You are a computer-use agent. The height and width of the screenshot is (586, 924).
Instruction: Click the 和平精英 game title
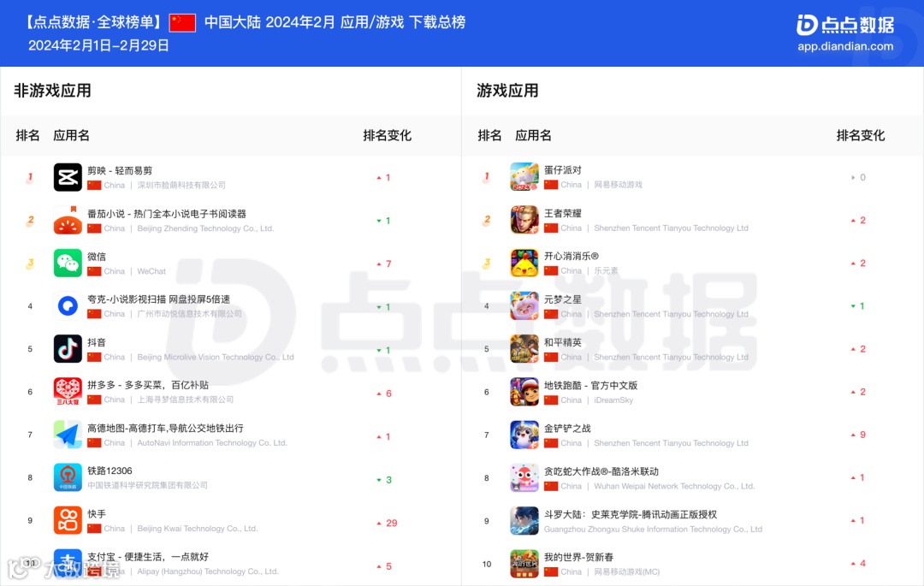tap(563, 342)
